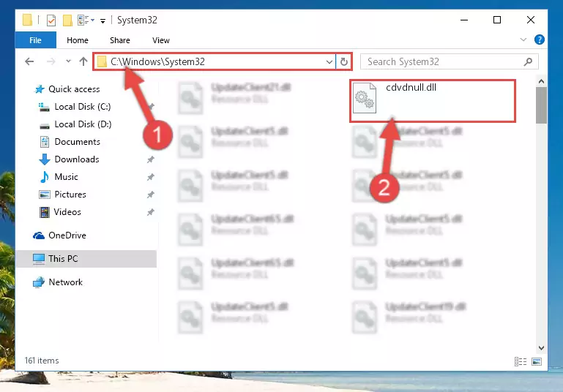This screenshot has width=563, height=392.
Task: Click the Properties quick access toolbar icon
Action: click(x=51, y=20)
